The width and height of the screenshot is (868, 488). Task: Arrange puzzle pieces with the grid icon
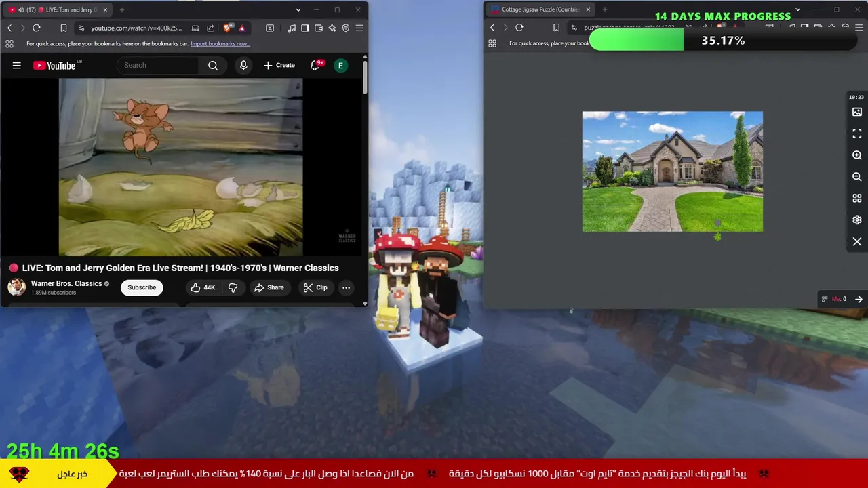(x=857, y=199)
